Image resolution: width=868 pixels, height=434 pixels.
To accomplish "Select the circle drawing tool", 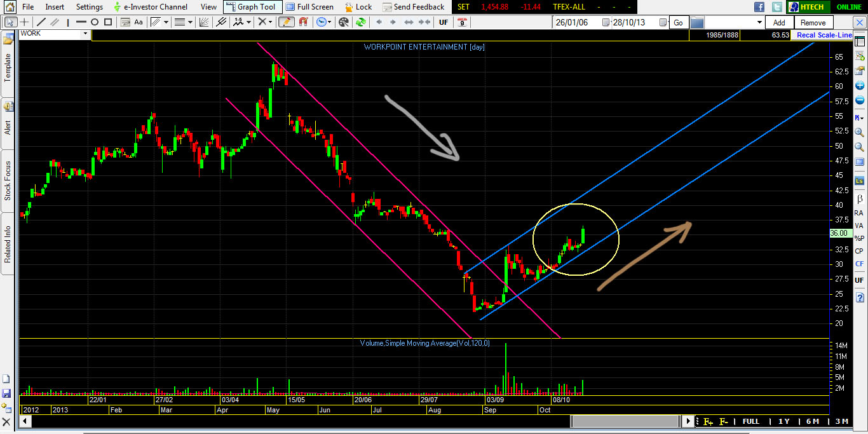I will click(95, 22).
